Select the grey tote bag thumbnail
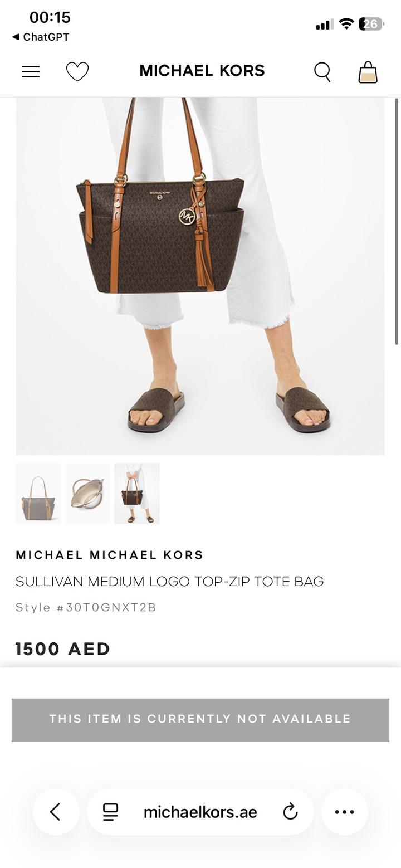 [38, 494]
